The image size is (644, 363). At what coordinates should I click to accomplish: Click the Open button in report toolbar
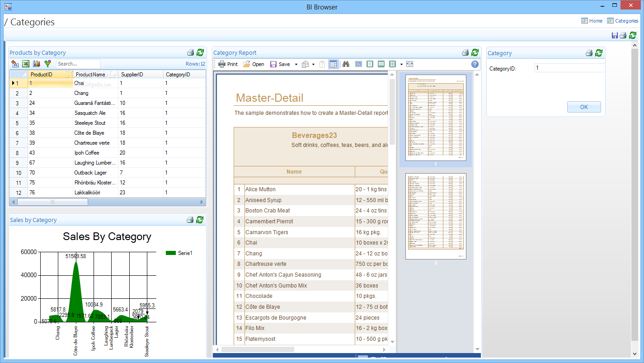(x=254, y=64)
